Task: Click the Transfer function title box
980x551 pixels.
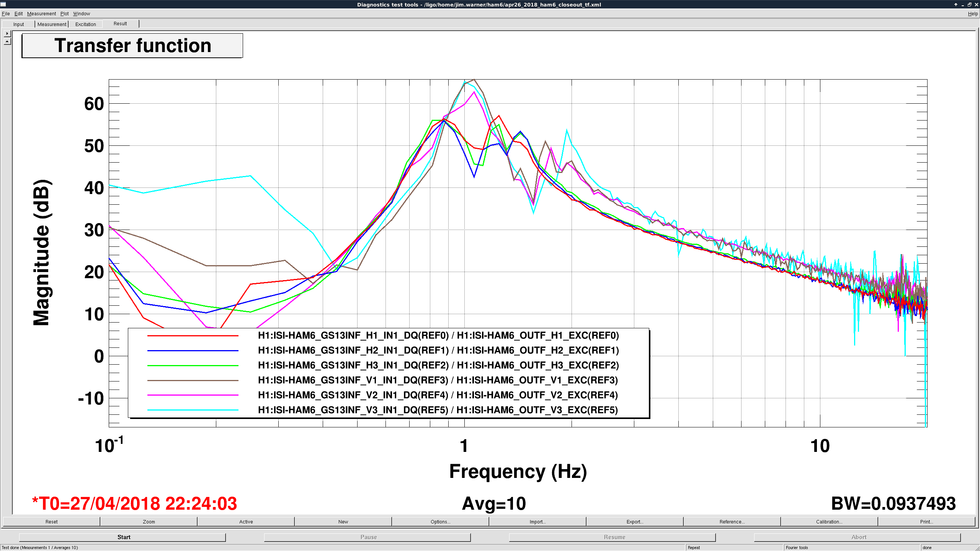Action: click(132, 46)
